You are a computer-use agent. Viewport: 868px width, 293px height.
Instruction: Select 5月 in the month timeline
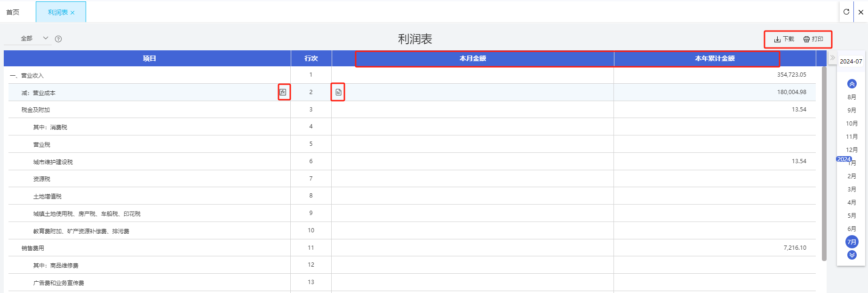(852, 215)
